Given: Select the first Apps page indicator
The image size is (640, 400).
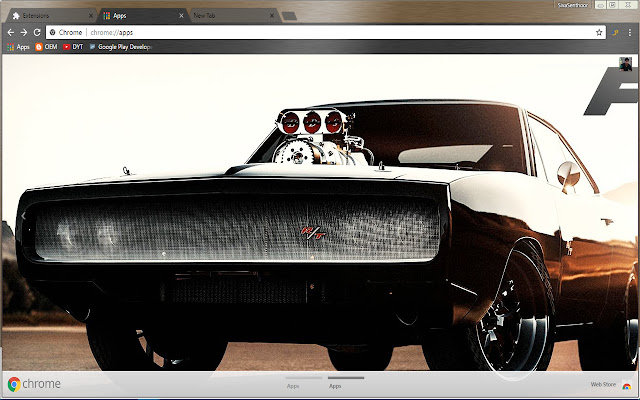Looking at the screenshot, I should coord(304,382).
